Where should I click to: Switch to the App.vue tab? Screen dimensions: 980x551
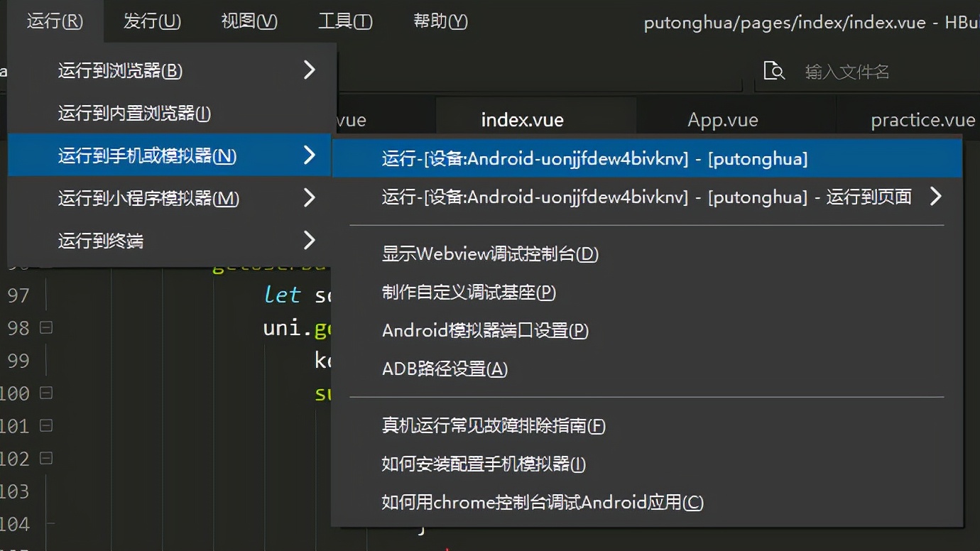pos(722,119)
